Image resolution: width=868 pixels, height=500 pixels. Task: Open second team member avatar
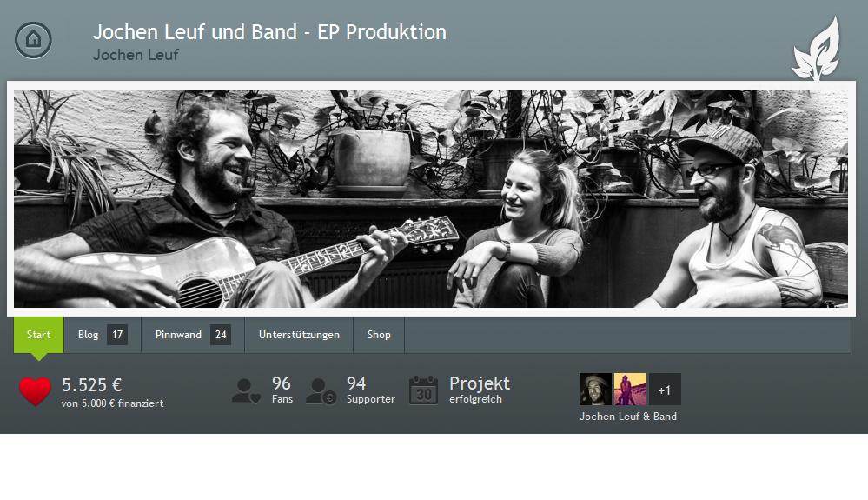(630, 390)
